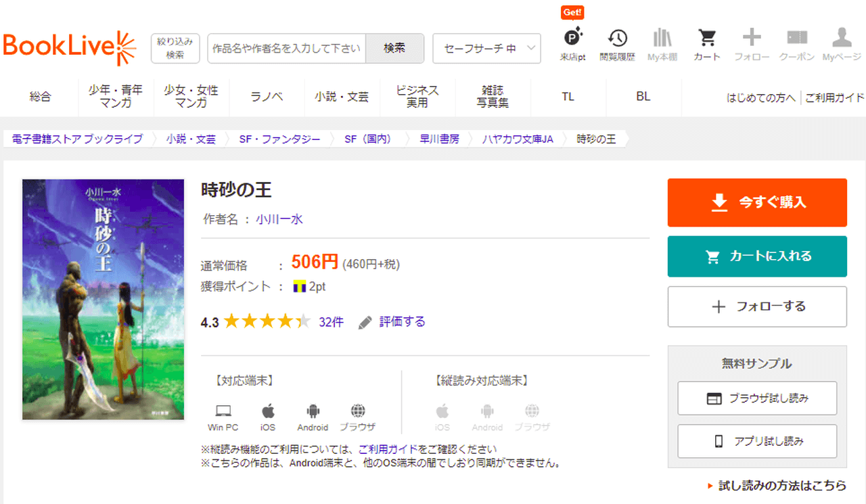
Task: Click the ブラウザ試し読み sample button
Action: (757, 398)
